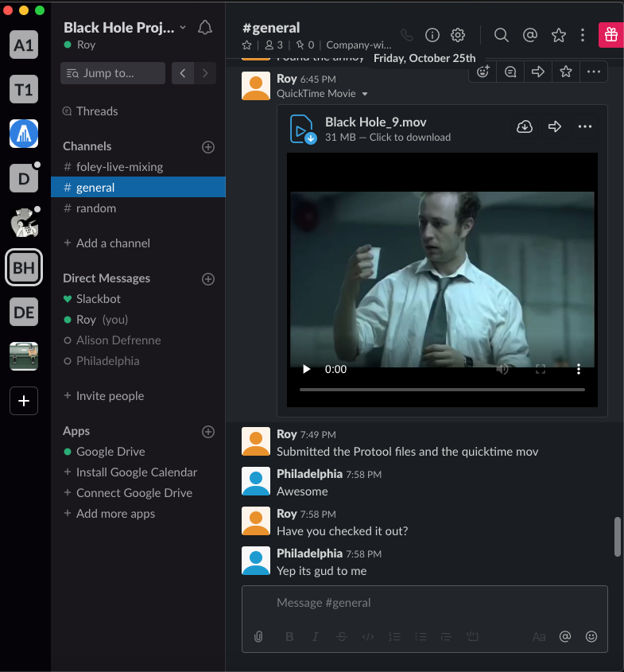The height and width of the screenshot is (672, 624).
Task: Open more actions for Roy's message
Action: 594,72
